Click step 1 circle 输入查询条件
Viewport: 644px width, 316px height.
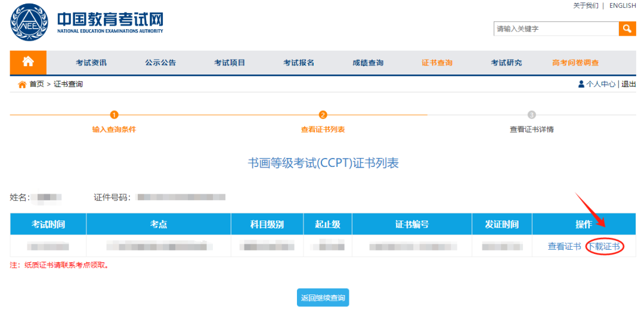114,115
